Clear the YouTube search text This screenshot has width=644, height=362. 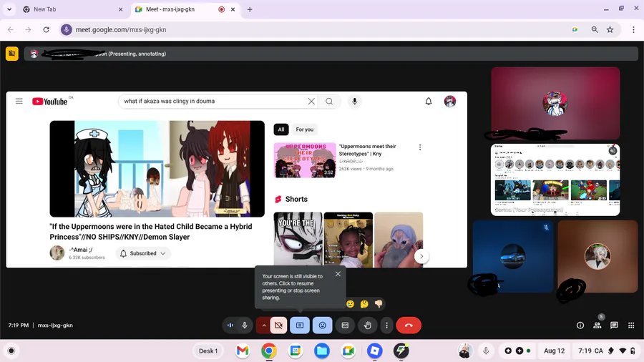[311, 102]
